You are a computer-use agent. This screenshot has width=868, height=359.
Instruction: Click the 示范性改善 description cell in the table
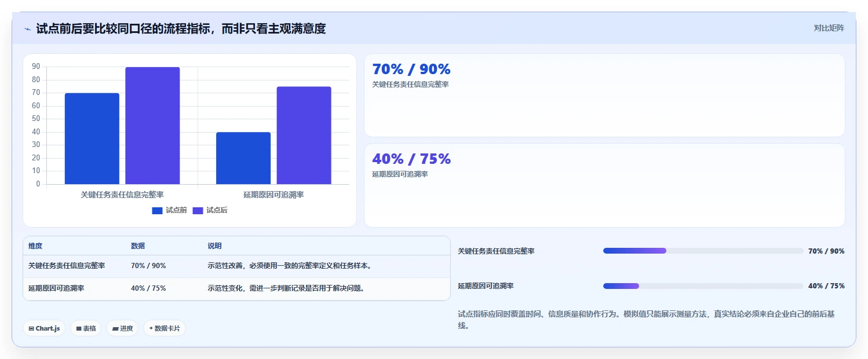pos(290,266)
